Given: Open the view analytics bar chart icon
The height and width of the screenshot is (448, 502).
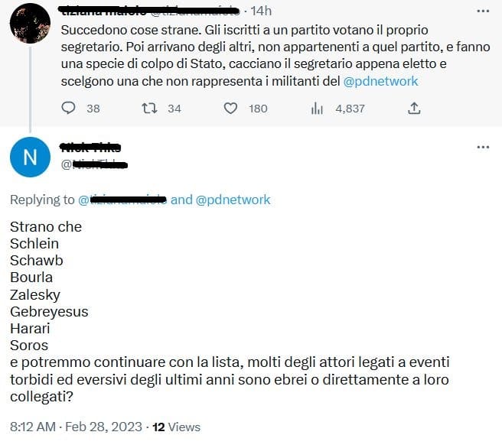Looking at the screenshot, I should click(317, 109).
